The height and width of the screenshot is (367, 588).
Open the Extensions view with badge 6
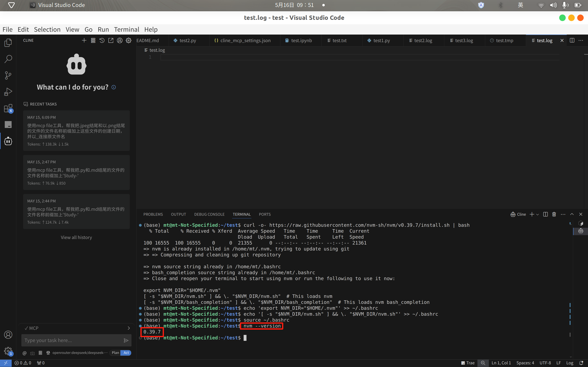[8, 108]
